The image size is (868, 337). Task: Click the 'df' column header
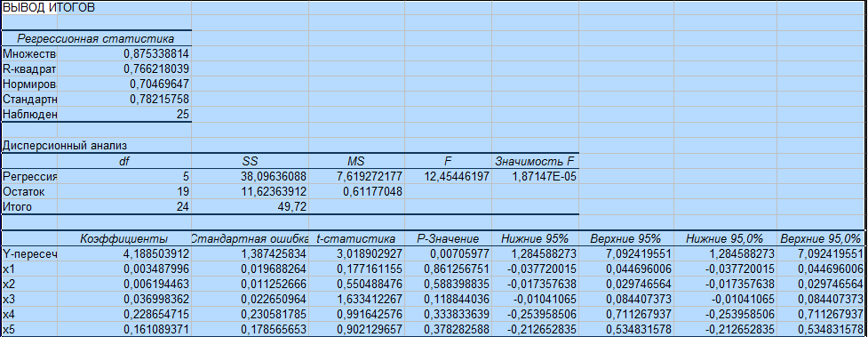(124, 161)
